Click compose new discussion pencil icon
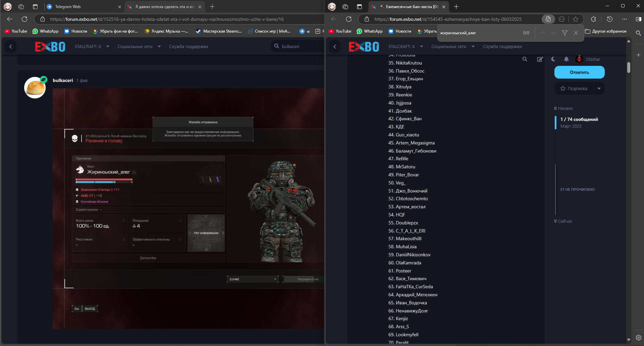This screenshot has height=346, width=644. point(540,59)
